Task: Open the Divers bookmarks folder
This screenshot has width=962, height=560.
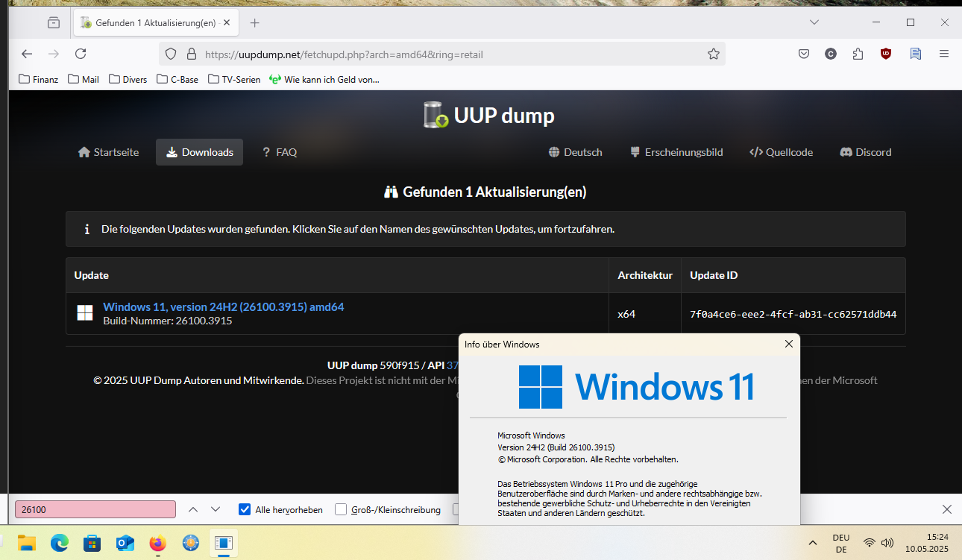Action: pos(128,79)
